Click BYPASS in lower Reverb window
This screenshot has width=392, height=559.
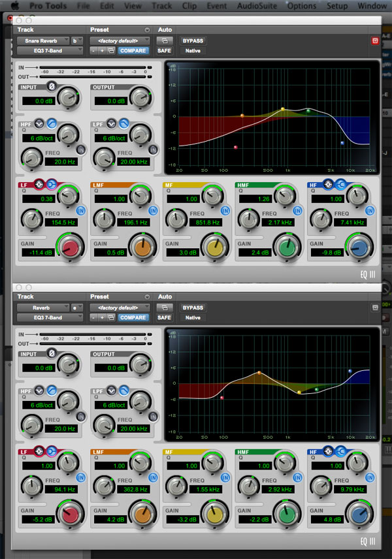click(193, 308)
